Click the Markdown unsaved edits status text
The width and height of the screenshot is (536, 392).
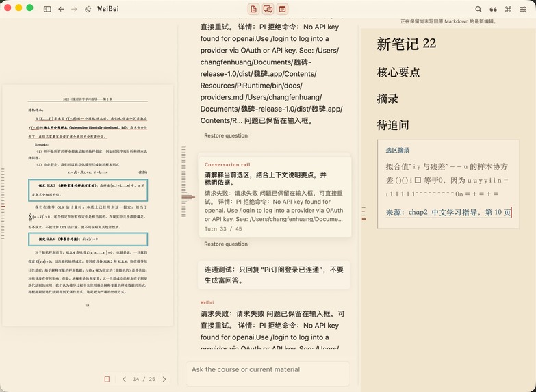tap(448, 21)
